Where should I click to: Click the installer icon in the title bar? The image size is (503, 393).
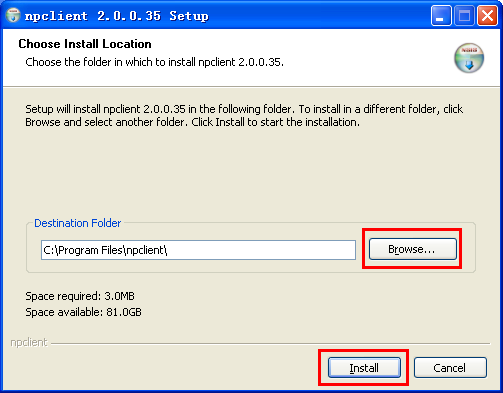(x=13, y=15)
